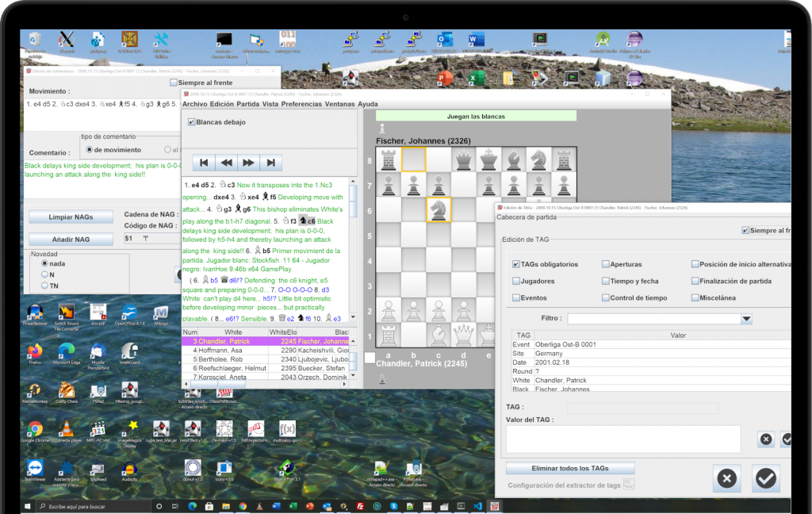Screen dimensions: 812x514
Task: Click up arrow of move text scrollbar
Action: click(x=353, y=182)
